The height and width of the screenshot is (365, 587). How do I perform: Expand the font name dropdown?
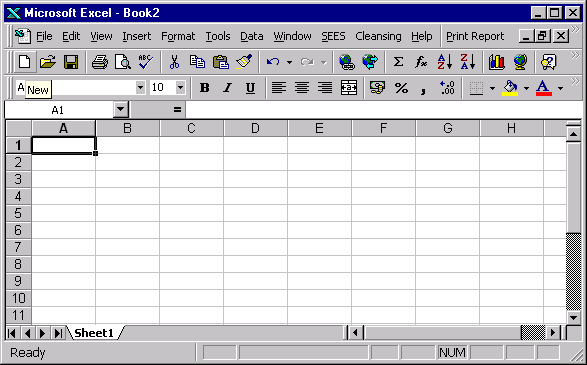click(140, 88)
